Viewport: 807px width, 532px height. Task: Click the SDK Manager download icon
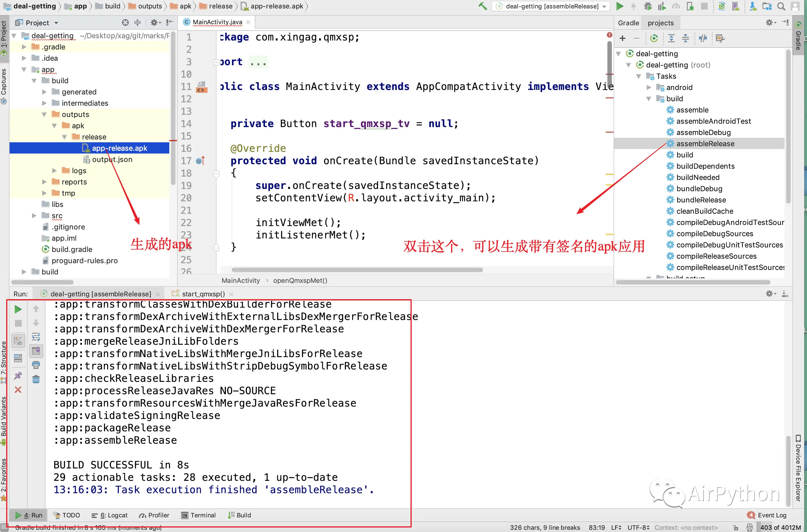coord(753,6)
